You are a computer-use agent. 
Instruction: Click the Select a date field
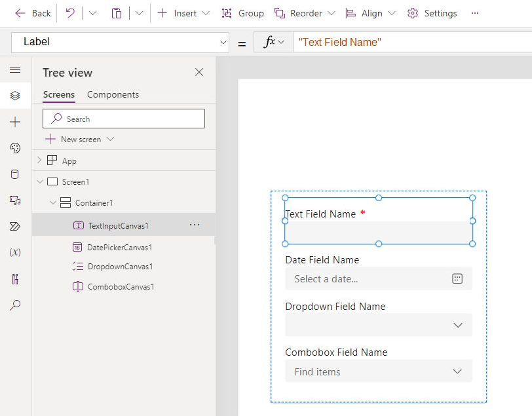(x=379, y=278)
